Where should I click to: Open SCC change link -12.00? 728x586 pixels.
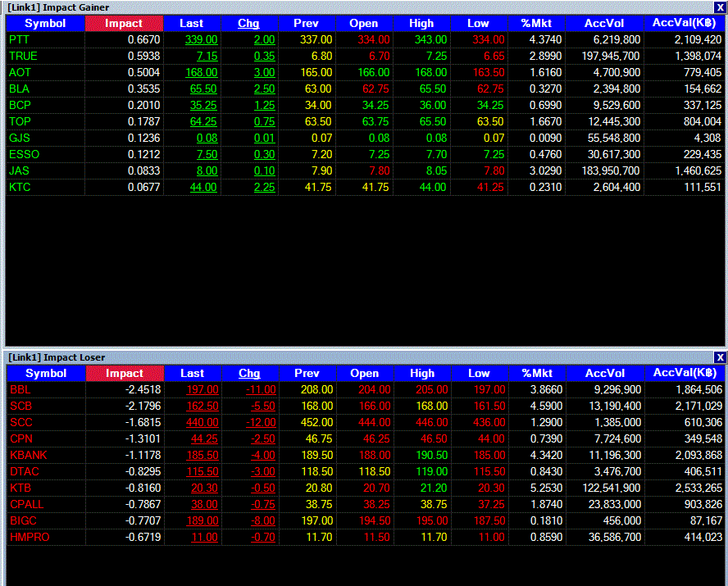point(261,422)
